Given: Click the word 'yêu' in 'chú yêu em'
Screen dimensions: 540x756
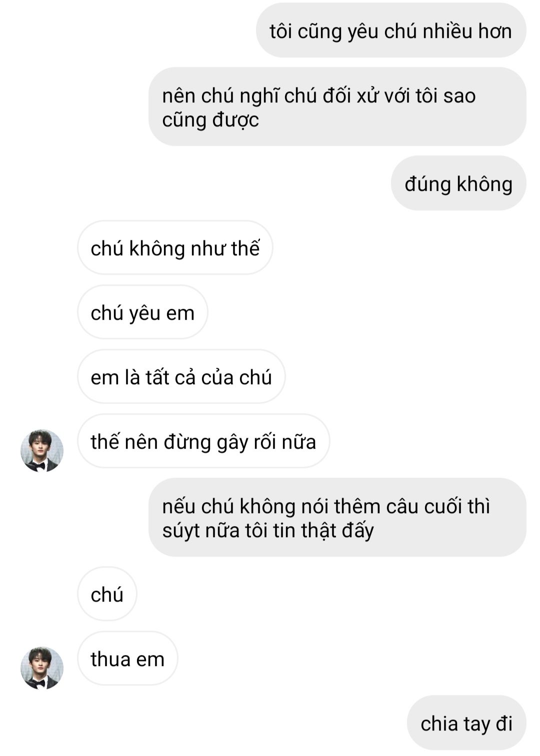Looking at the screenshot, I should [145, 313].
